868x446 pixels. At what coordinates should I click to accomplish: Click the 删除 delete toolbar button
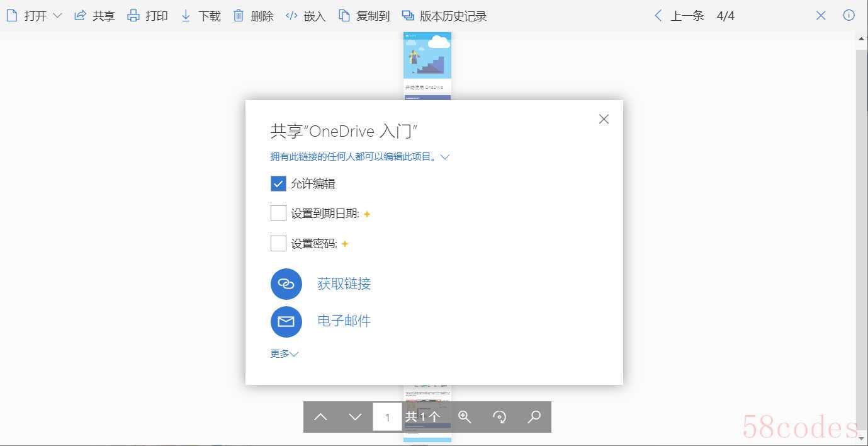point(253,16)
